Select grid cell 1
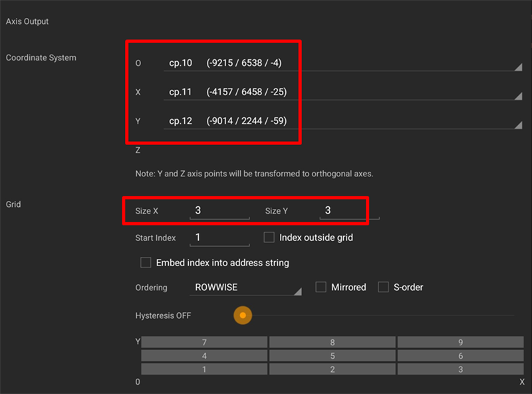Image resolution: width=532 pixels, height=394 pixels. pyautogui.click(x=204, y=369)
